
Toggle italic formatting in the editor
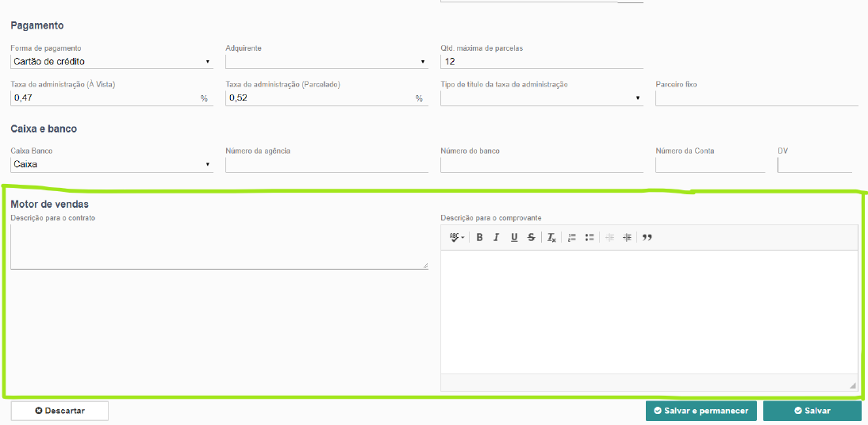[497, 237]
